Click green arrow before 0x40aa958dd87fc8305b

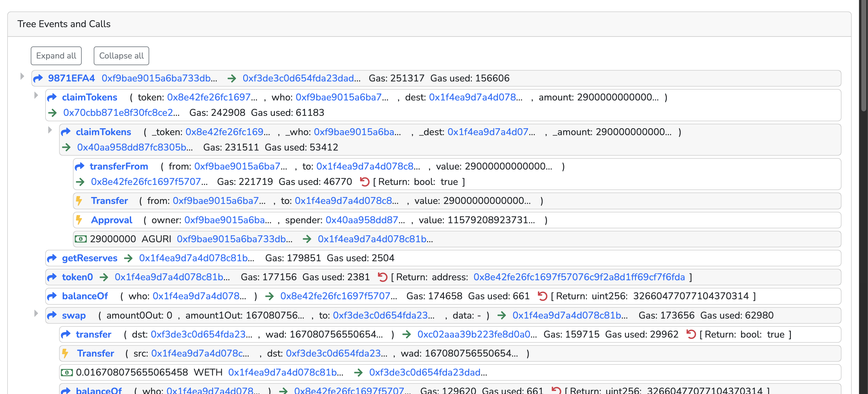[x=66, y=147]
